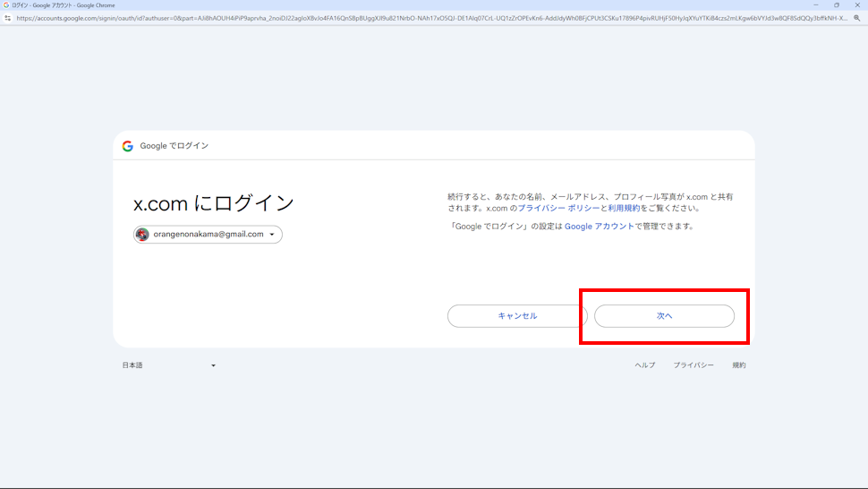Viewport: 868px width, 489px height.
Task: Close the Chrome sign-in window
Action: click(x=857, y=5)
